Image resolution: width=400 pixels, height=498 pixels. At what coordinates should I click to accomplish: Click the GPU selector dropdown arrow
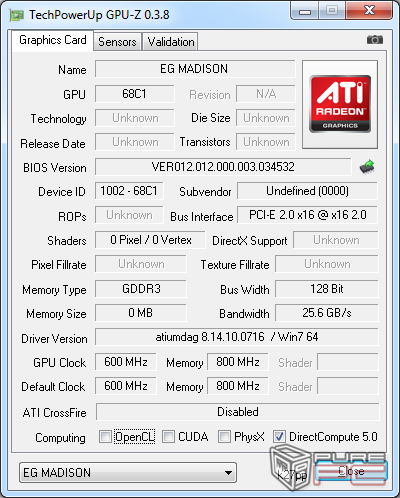tap(228, 473)
